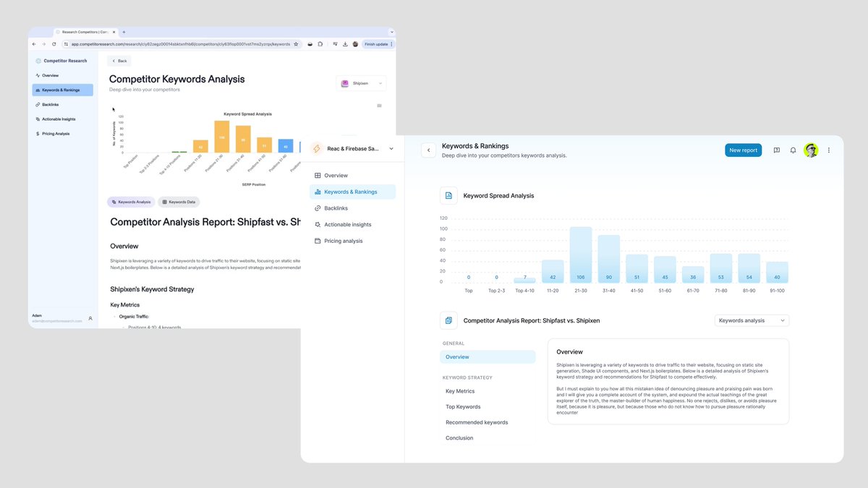Image resolution: width=868 pixels, height=488 pixels.
Task: Open the feedback message icon next to New report
Action: click(x=776, y=150)
